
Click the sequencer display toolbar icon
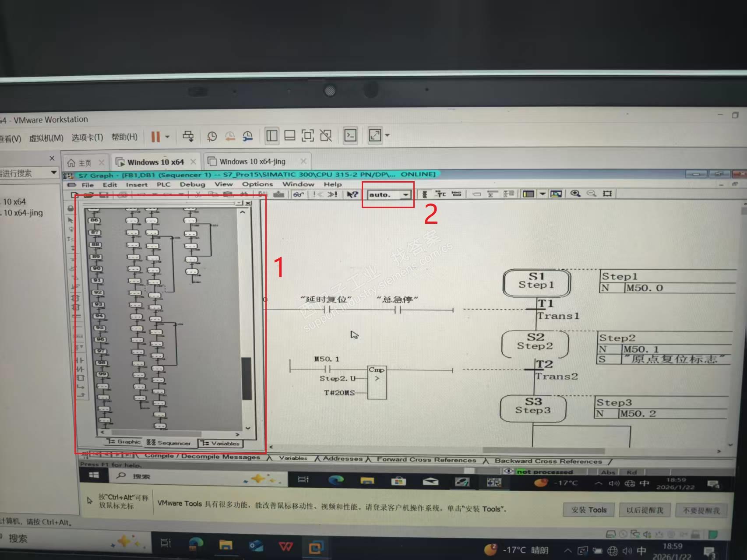pyautogui.click(x=424, y=194)
